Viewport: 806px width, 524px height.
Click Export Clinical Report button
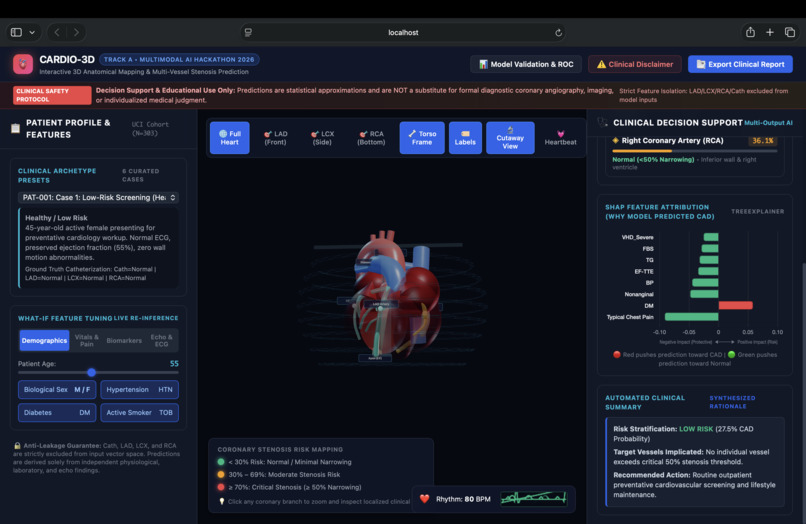pyautogui.click(x=740, y=64)
